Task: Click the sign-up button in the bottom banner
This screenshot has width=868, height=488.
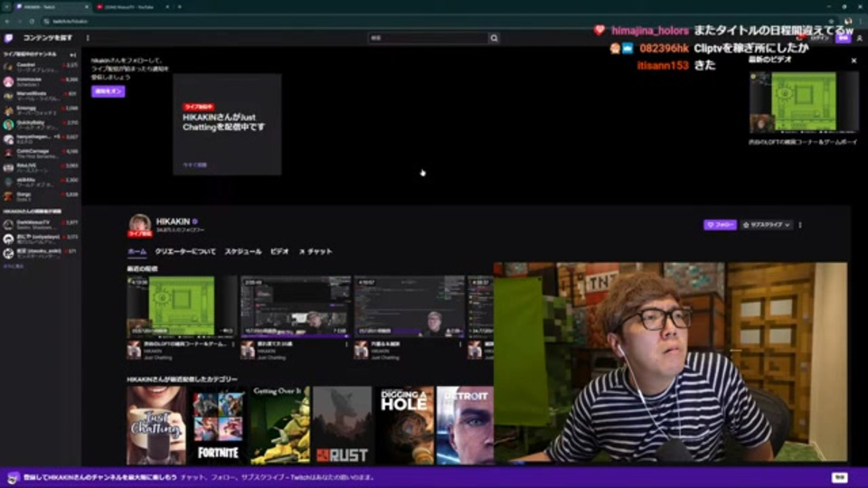Action: 839,477
